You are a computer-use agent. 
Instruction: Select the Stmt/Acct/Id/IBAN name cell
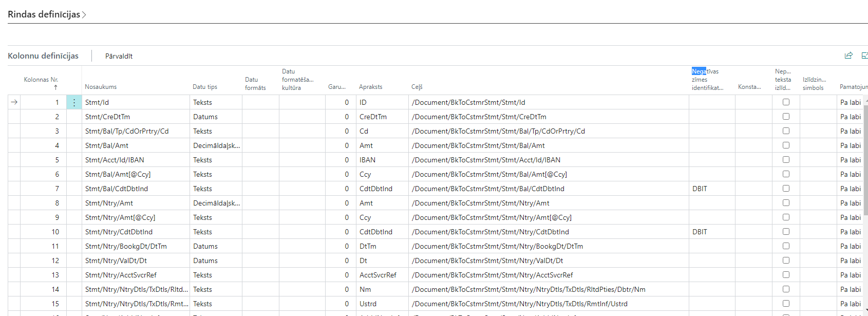point(136,160)
